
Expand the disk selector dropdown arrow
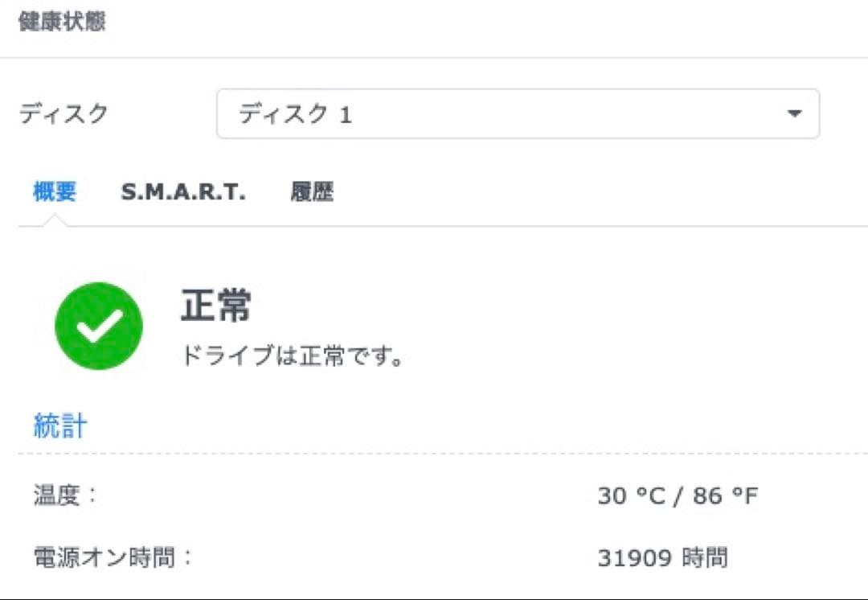coord(794,114)
